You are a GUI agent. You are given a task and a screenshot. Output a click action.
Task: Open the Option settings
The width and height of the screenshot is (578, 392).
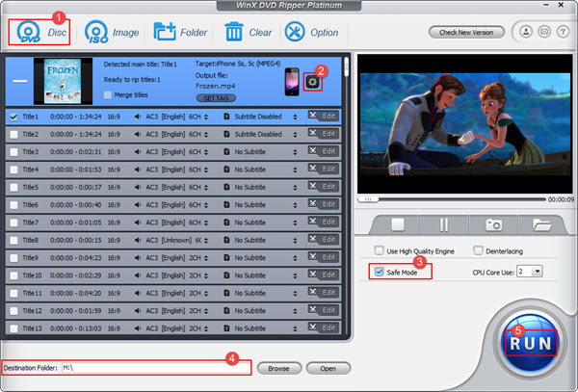(x=311, y=32)
